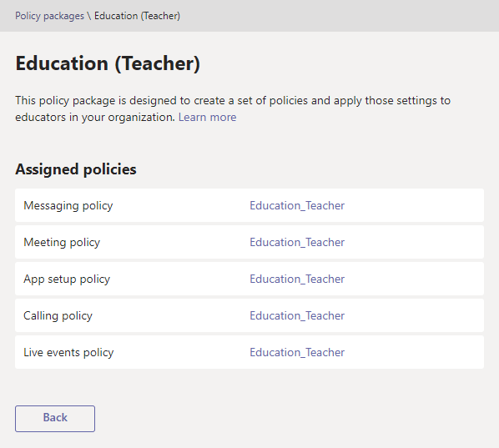Click empty right side of Messaging policy row

click(414, 205)
